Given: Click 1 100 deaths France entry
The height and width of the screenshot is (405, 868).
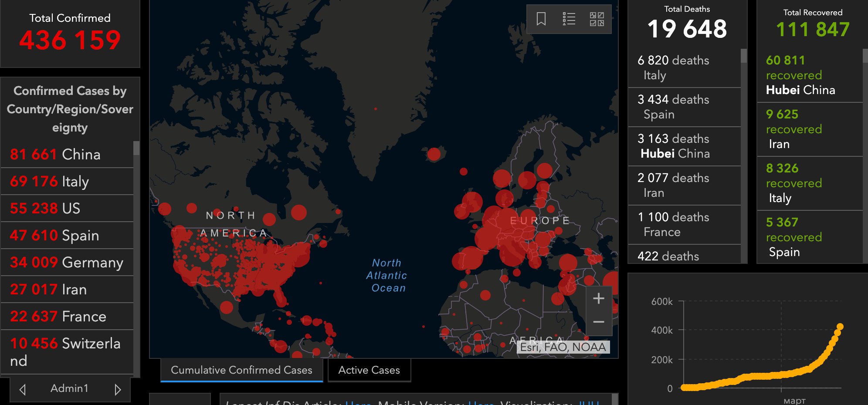Looking at the screenshot, I should (x=684, y=225).
